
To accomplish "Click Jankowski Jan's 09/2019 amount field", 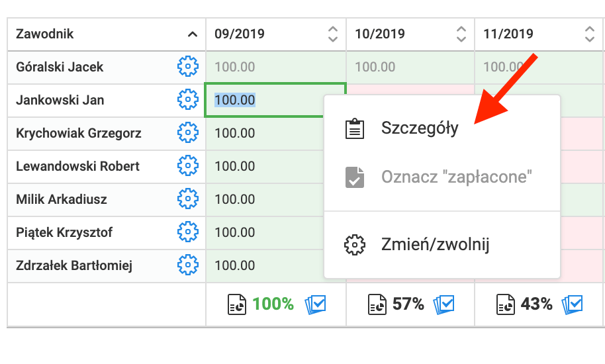I will coord(275,100).
